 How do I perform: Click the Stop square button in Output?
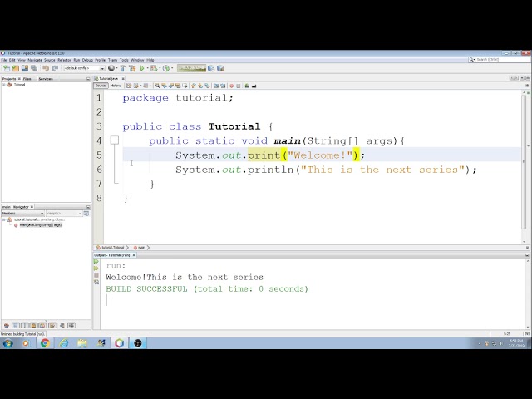(96, 275)
